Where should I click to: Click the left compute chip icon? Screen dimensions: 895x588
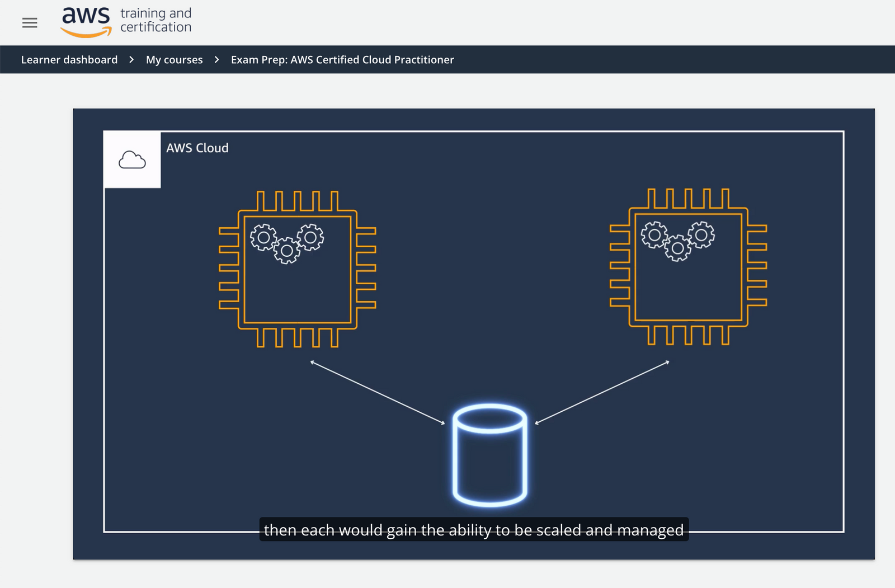[x=298, y=269]
